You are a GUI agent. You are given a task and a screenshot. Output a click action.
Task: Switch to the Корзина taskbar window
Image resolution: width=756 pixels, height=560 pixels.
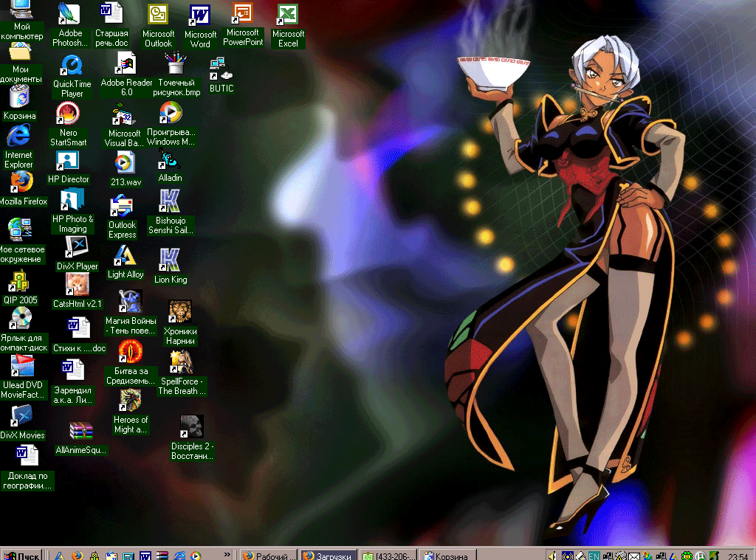[448, 555]
